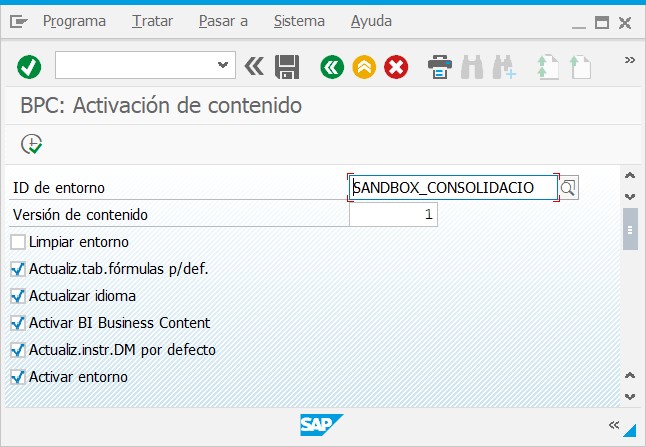This screenshot has width=646, height=447.
Task: Uncheck the Activar entorno checkbox
Action: click(18, 377)
